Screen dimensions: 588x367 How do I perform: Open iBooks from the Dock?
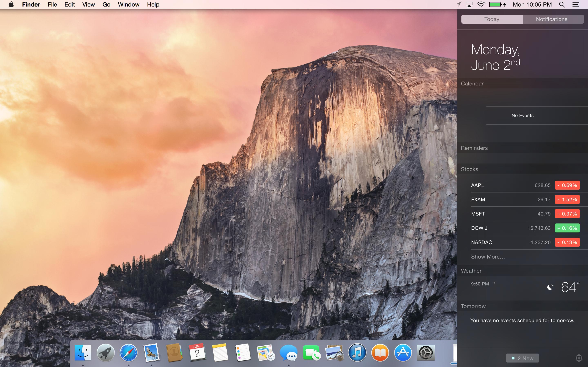[380, 353]
